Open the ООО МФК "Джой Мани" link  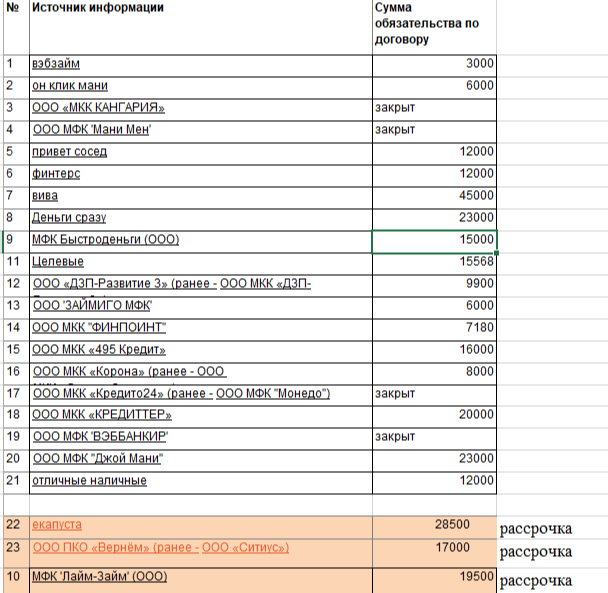(x=98, y=459)
